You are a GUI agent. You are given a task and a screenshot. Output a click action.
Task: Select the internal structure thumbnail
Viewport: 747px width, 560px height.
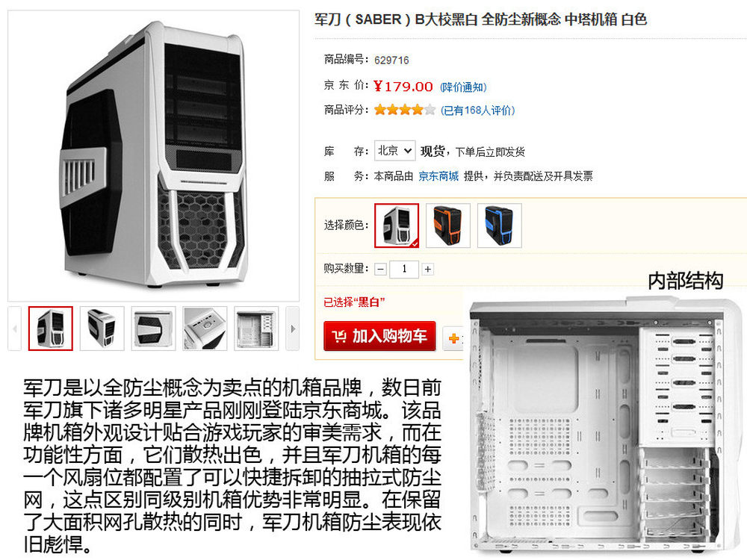coord(256,329)
